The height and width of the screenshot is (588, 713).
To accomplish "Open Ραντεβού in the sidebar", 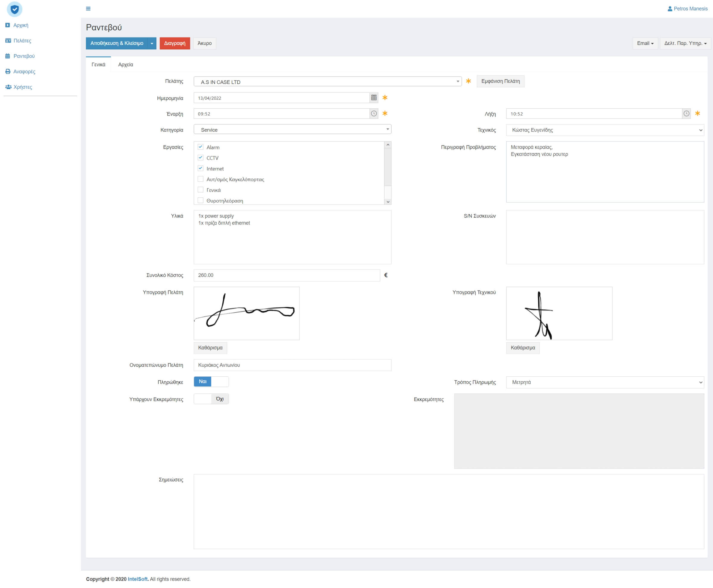I will tap(24, 56).
